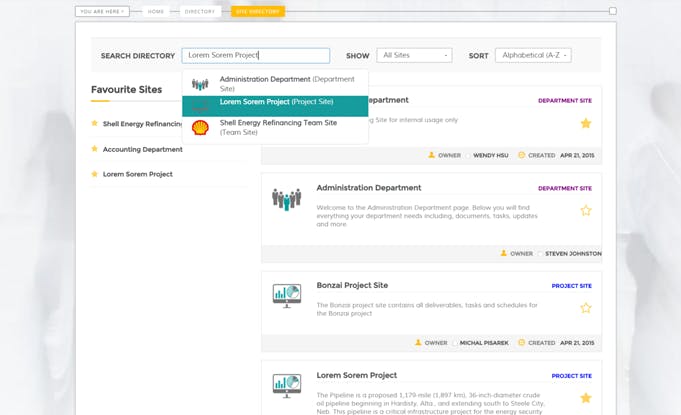The width and height of the screenshot is (681, 415).
Task: Click owner name Michal Pisarek
Action: (484, 343)
